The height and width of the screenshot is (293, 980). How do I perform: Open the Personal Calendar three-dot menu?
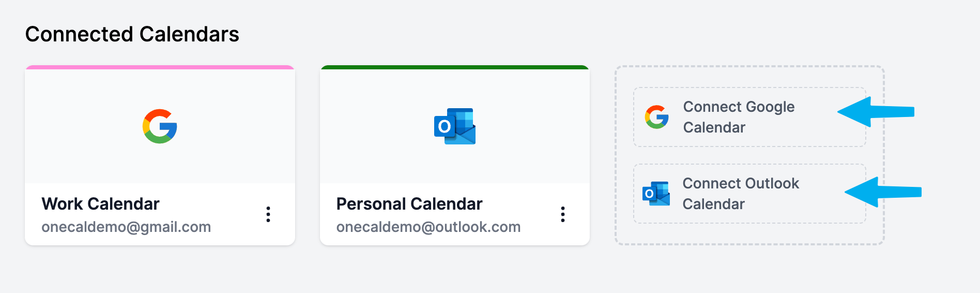click(563, 214)
